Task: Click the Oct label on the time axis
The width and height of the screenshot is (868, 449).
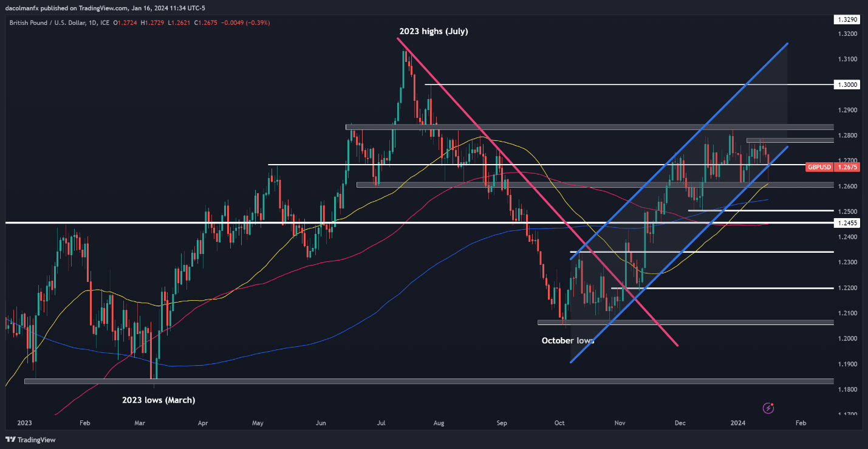Action: tap(559, 422)
